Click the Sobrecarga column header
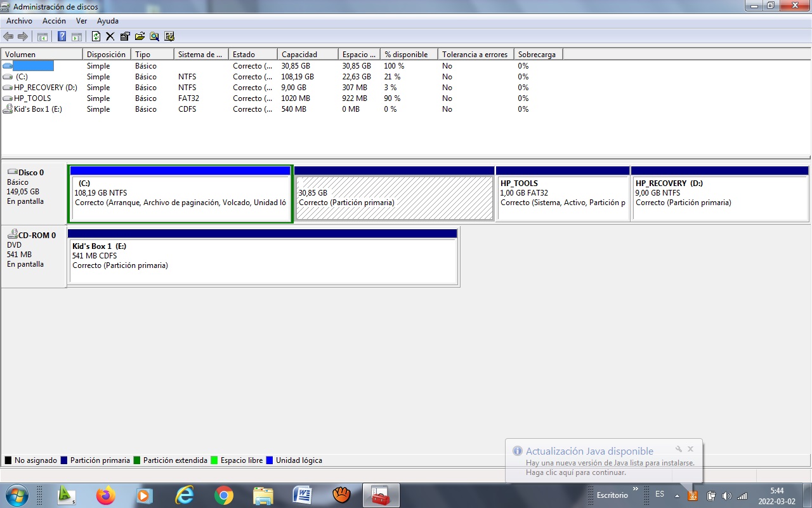 (x=538, y=55)
